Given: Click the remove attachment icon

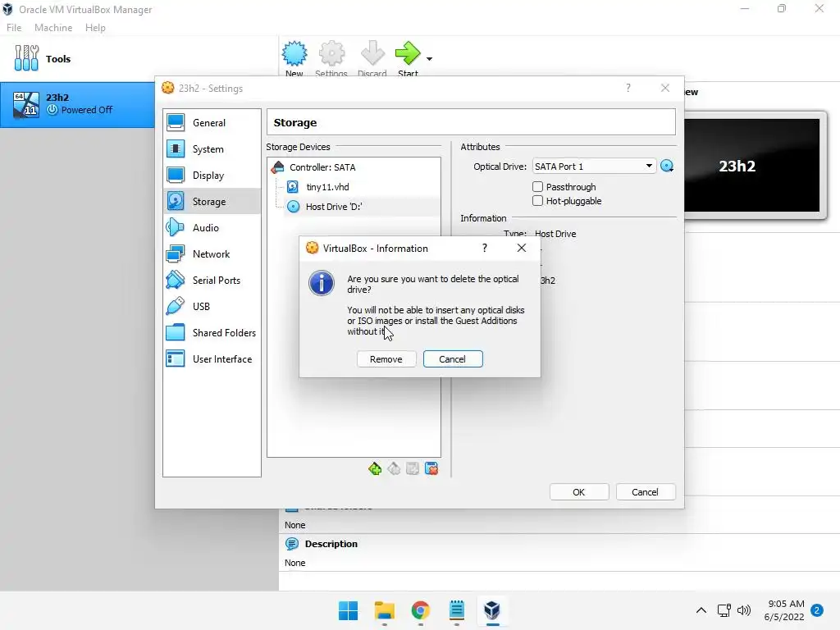Looking at the screenshot, I should coord(431,468).
